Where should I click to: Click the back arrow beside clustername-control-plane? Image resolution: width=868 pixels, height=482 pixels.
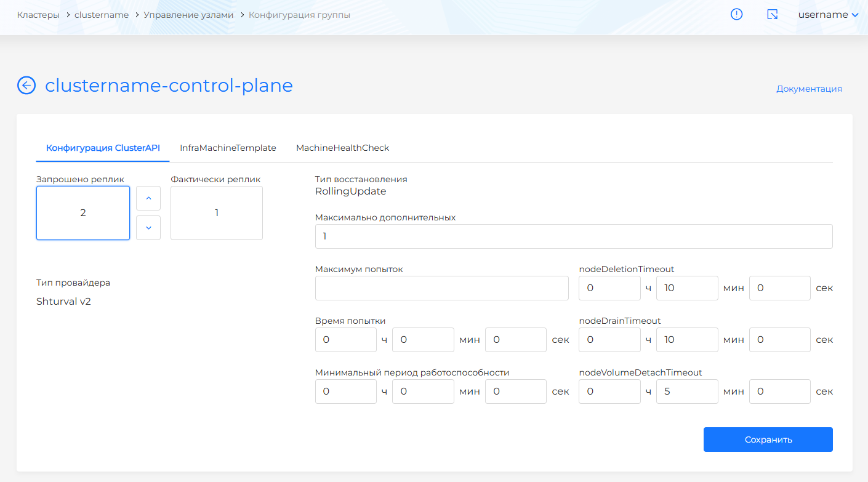pos(26,86)
